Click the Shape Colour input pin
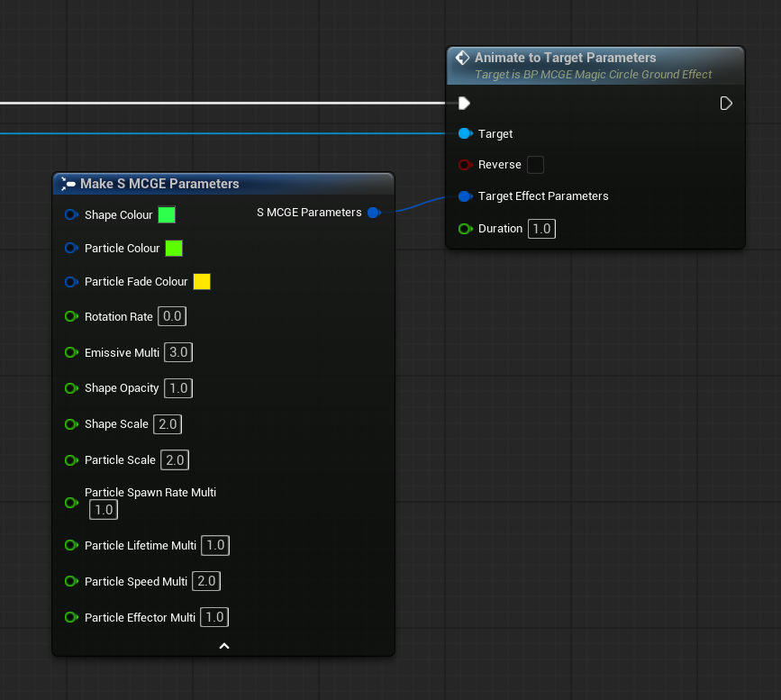The height and width of the screenshot is (700, 781). pos(71,215)
